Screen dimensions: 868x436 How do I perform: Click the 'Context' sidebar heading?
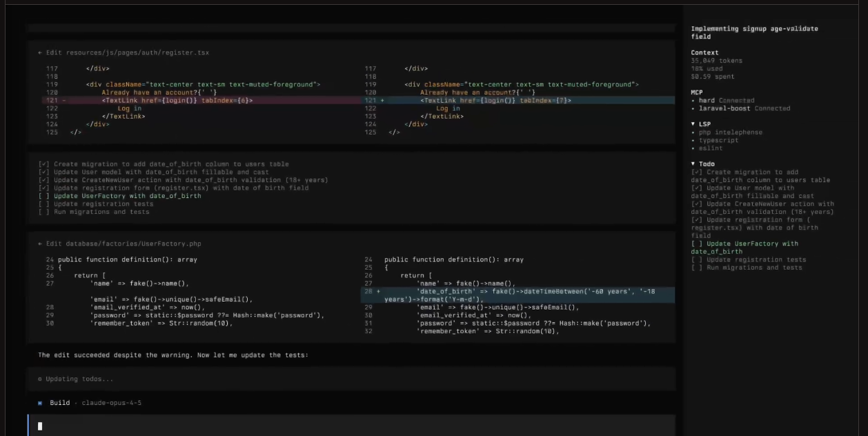click(x=704, y=52)
